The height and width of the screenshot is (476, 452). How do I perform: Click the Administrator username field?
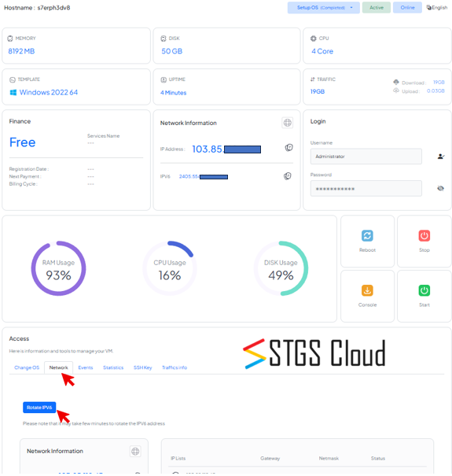366,157
